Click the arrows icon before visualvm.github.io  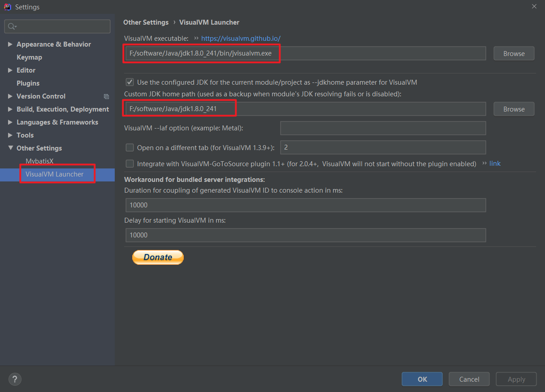point(196,39)
